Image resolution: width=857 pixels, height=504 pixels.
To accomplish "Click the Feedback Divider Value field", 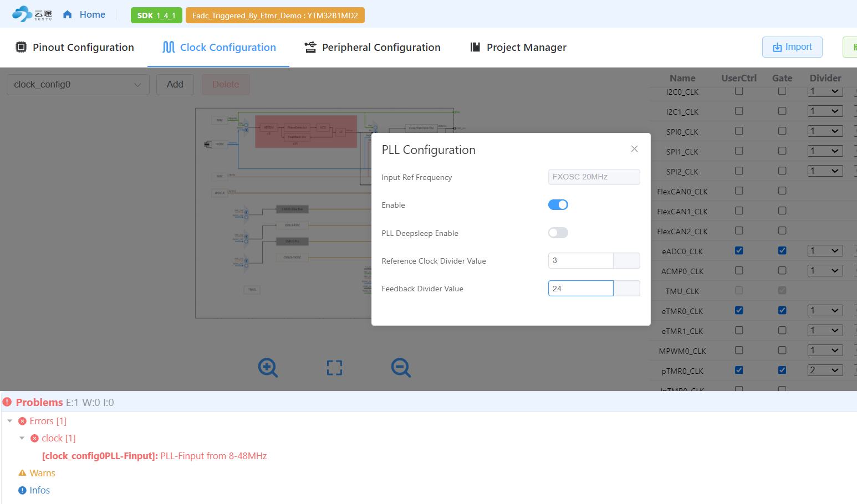I will pyautogui.click(x=580, y=289).
